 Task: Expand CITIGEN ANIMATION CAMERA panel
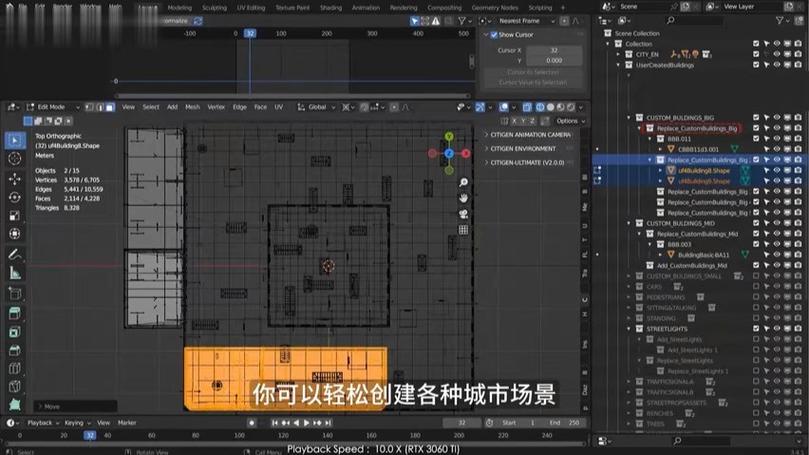click(530, 135)
